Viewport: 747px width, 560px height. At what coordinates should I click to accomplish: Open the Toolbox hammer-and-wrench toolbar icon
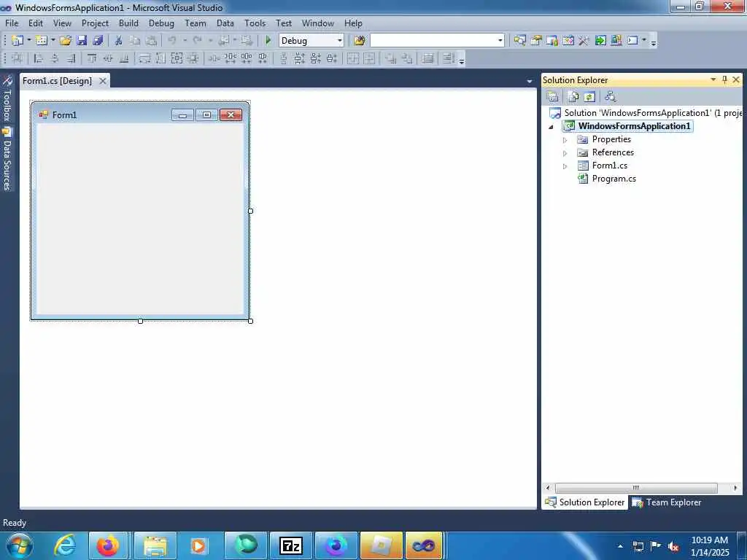click(x=584, y=41)
